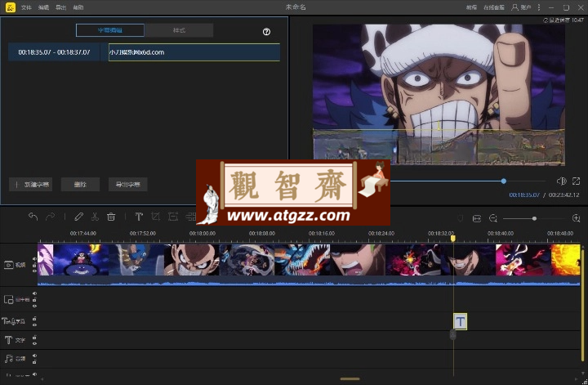Viewport: 588px width, 385px height.
Task: Click the subtitle text input field
Action: click(194, 52)
